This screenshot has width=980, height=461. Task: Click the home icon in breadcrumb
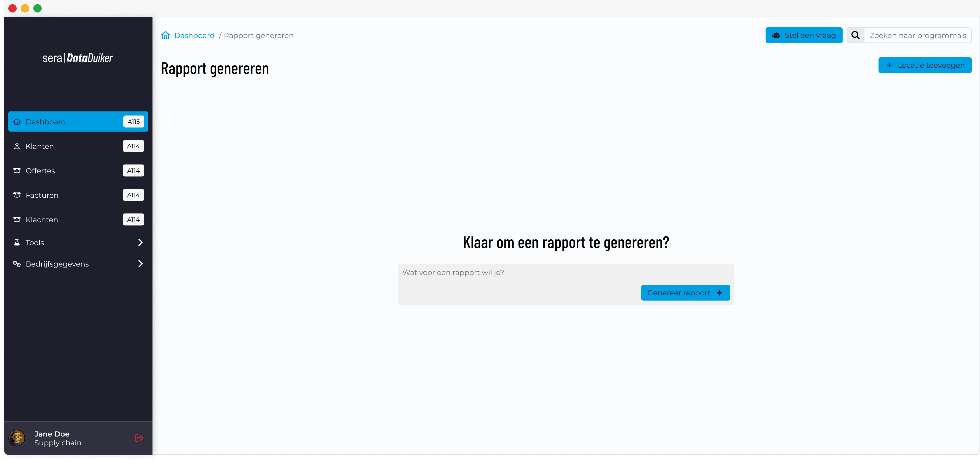click(x=166, y=35)
